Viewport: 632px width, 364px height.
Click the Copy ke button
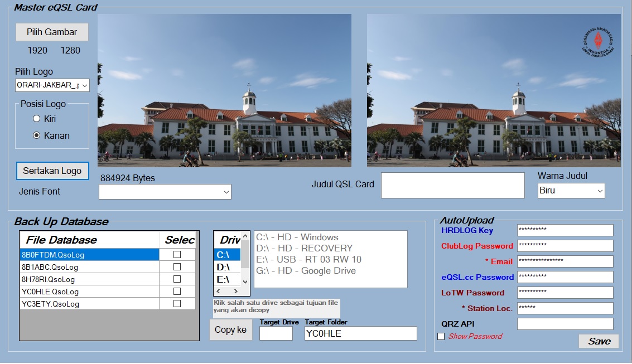pos(230,330)
